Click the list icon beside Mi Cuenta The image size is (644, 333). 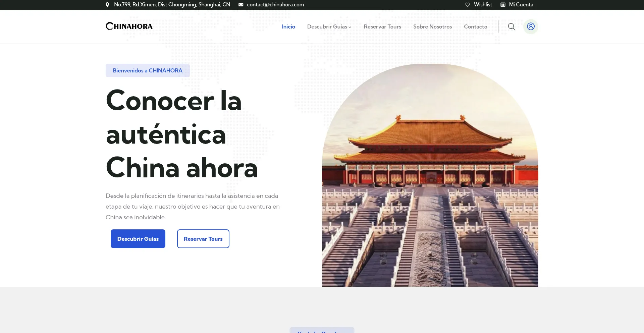click(x=503, y=5)
